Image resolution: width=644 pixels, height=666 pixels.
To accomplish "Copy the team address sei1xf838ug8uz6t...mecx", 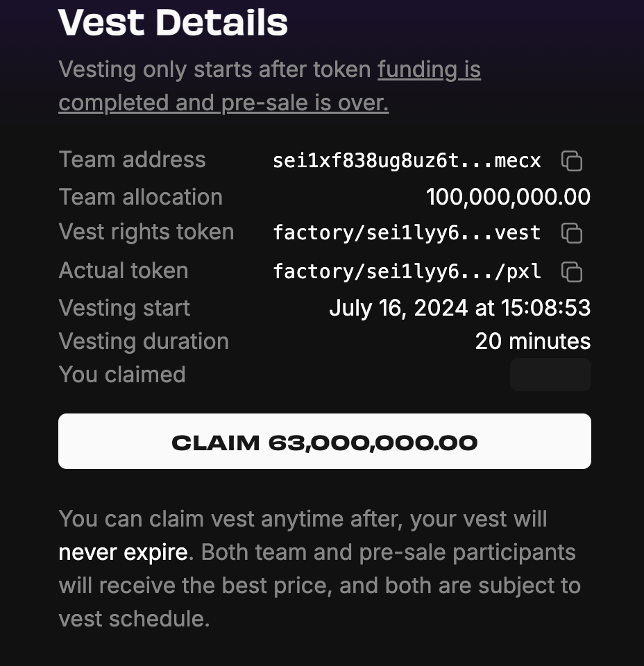I will coord(572,160).
